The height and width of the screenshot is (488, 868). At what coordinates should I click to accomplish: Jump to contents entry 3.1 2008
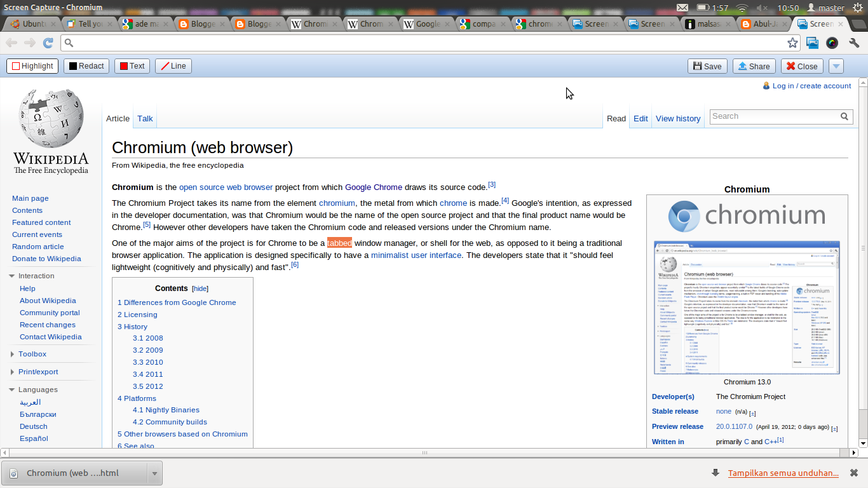click(x=147, y=338)
